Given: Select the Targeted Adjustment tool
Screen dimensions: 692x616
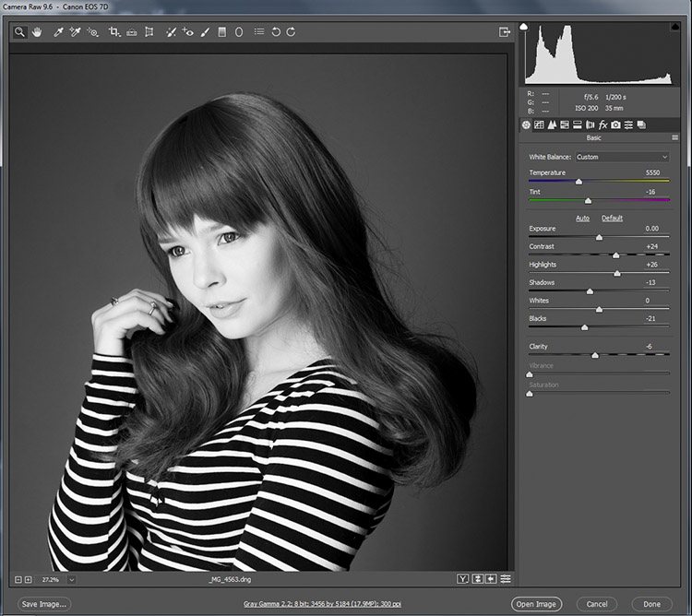Looking at the screenshot, I should 92,31.
